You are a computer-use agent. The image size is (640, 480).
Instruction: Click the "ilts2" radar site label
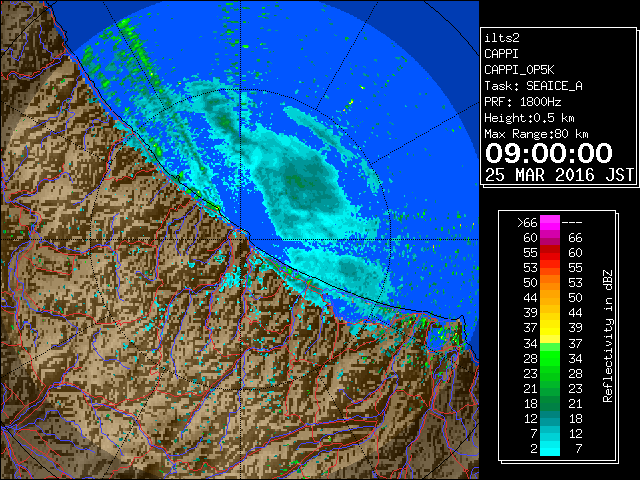[502, 38]
